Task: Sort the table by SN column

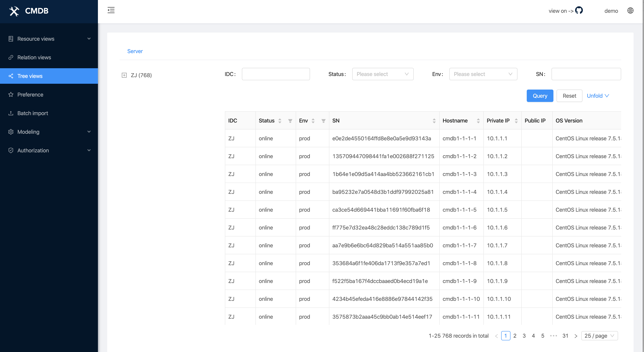Action: tap(434, 121)
